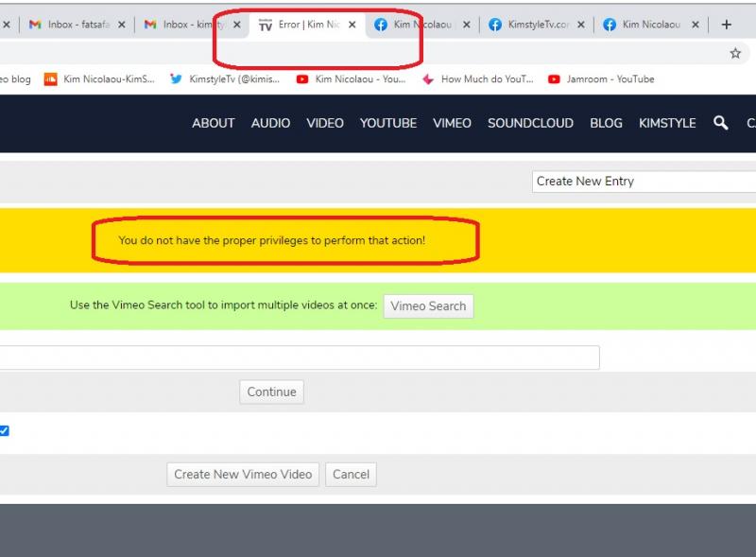Toggle the checked checkbox below Continue
Image resolution: width=756 pixels, height=557 pixels.
pyautogui.click(x=4, y=431)
